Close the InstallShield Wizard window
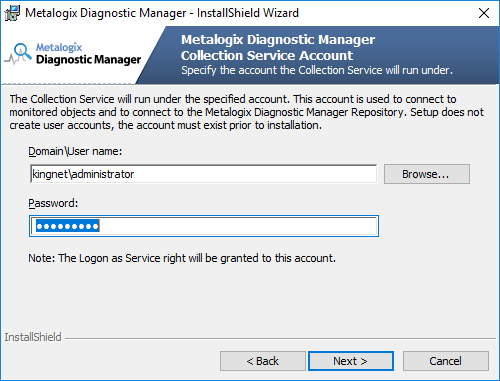 pyautogui.click(x=484, y=13)
